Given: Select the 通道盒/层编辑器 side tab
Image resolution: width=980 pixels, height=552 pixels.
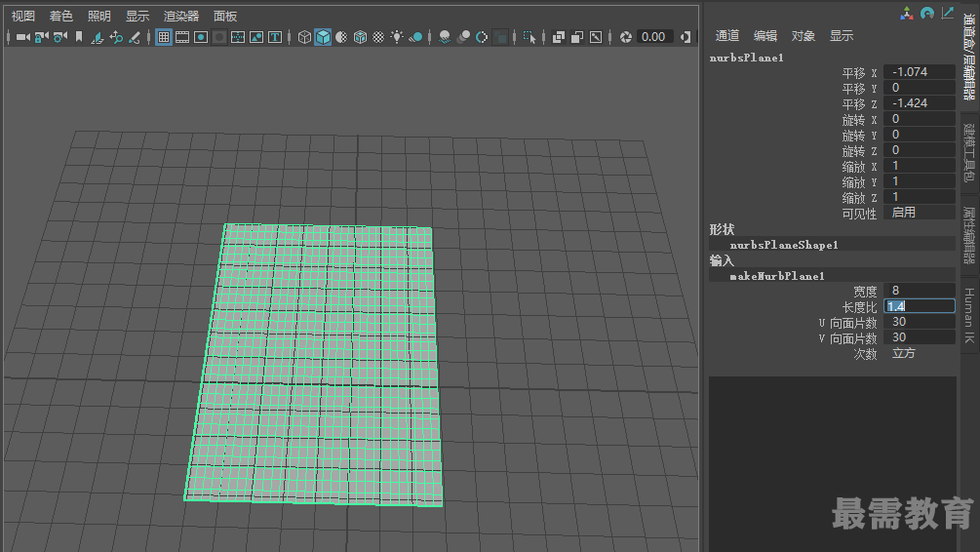Looking at the screenshot, I should tap(969, 58).
